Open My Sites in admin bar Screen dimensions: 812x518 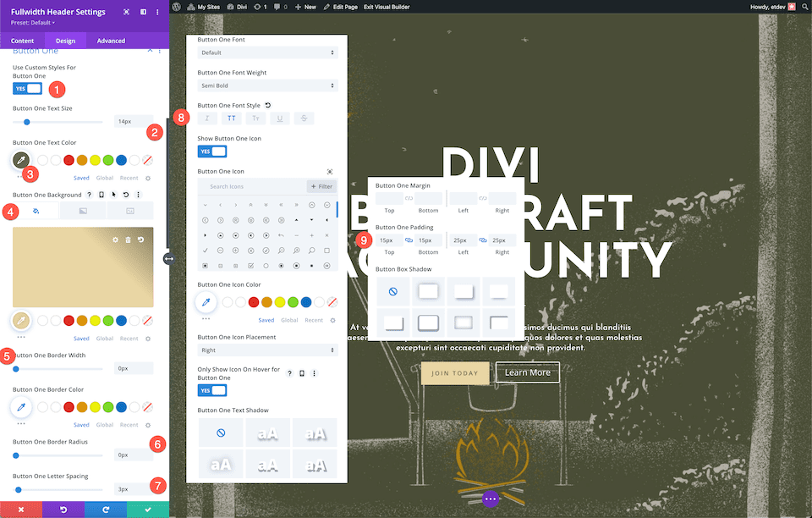coord(204,7)
